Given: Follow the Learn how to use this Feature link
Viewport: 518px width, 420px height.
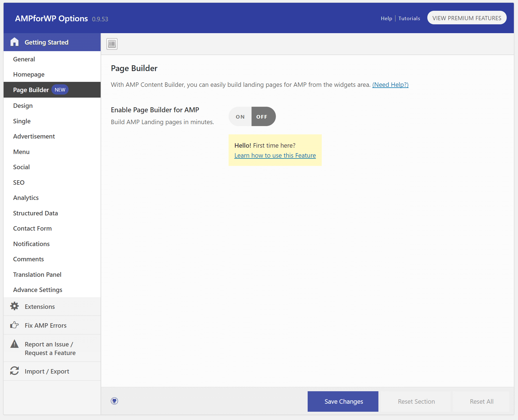Looking at the screenshot, I should tap(275, 155).
